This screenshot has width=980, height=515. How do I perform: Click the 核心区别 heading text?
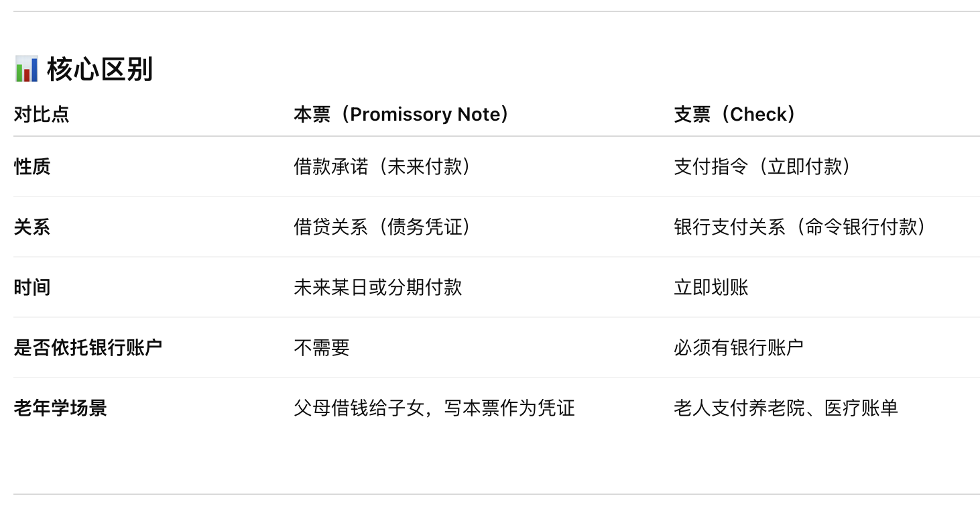tap(100, 70)
